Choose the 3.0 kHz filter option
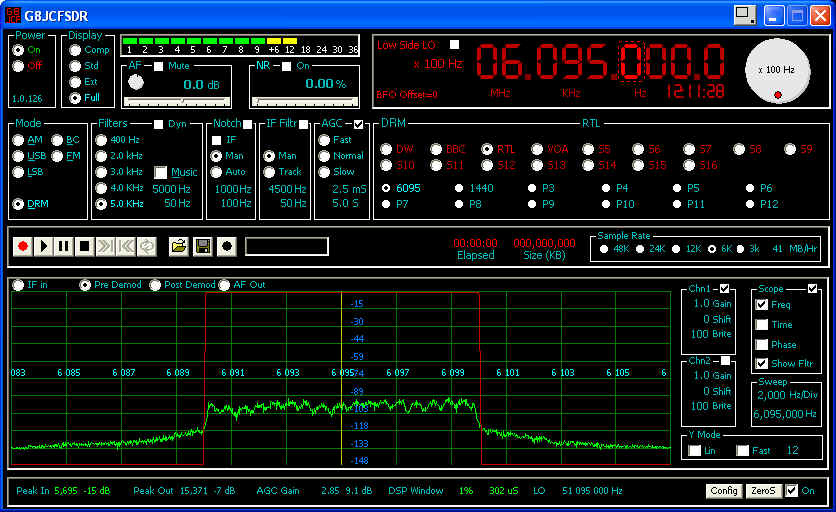The image size is (836, 512). coord(101,172)
